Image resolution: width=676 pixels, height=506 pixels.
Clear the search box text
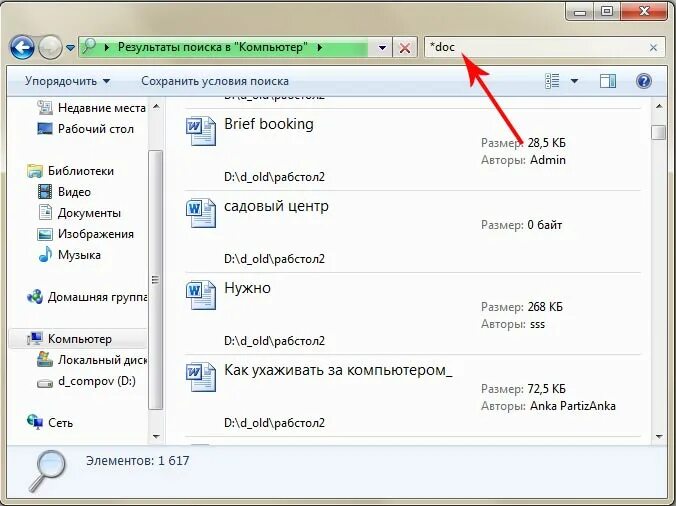[654, 47]
